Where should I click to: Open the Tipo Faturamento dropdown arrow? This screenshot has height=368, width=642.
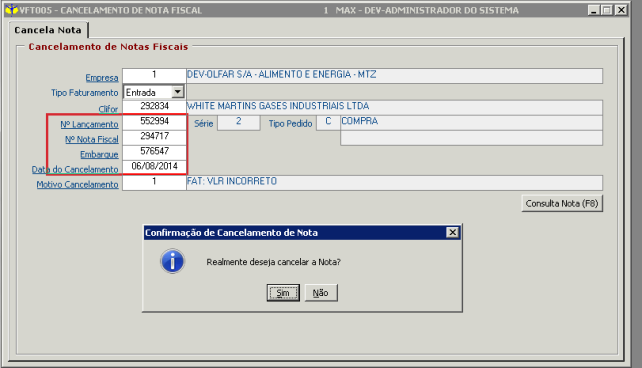(178, 92)
